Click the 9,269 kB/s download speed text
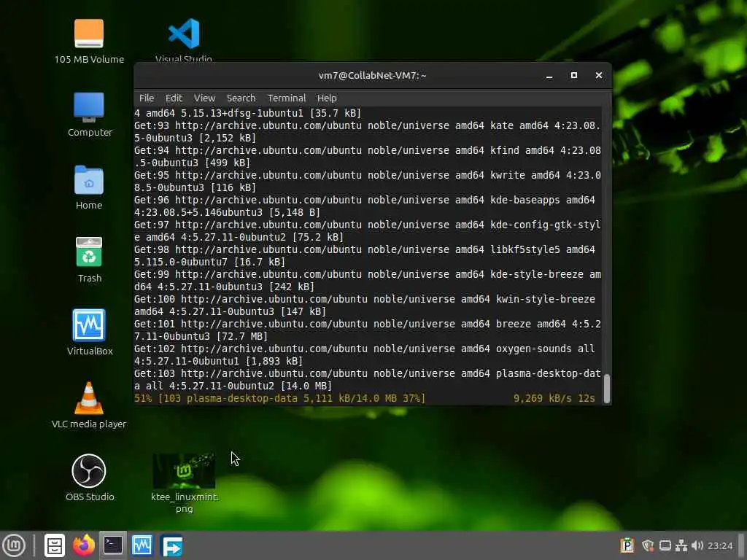Screen dimensions: 747x560 [x=543, y=398]
